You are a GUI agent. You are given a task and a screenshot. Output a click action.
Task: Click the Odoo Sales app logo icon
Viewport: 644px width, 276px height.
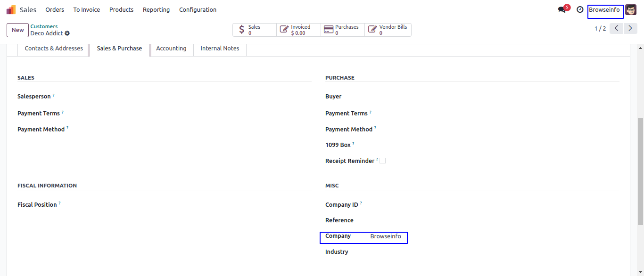point(11,10)
